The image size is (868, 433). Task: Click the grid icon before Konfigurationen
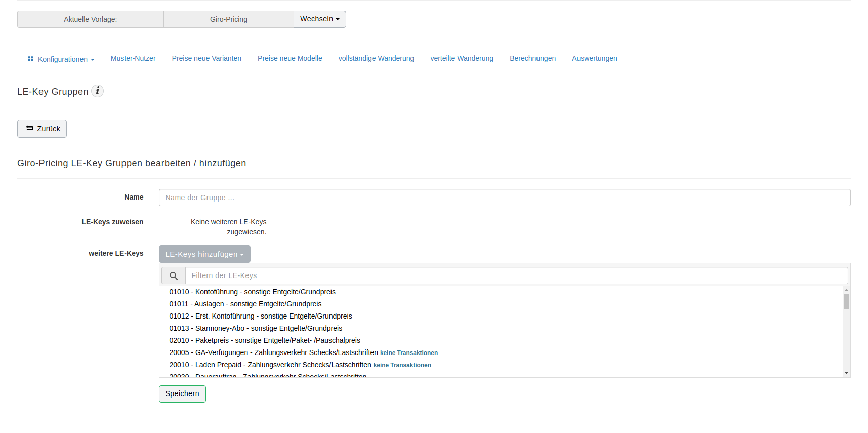(x=30, y=59)
